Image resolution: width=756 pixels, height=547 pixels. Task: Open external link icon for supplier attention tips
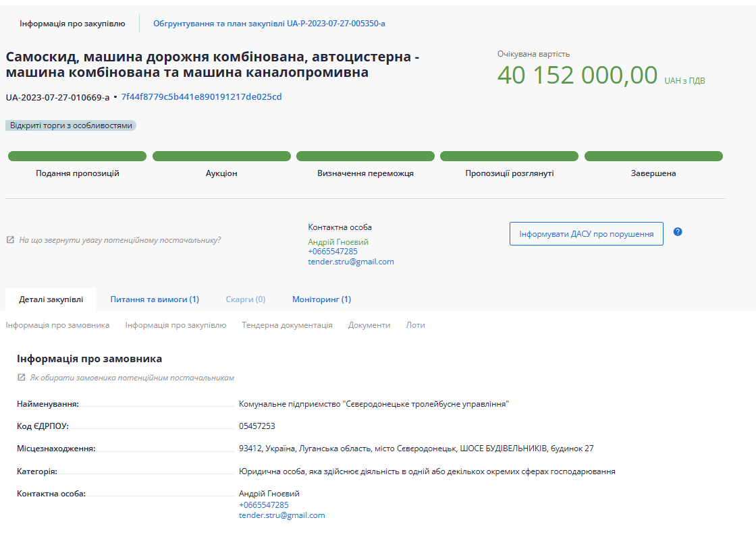tap(10, 239)
